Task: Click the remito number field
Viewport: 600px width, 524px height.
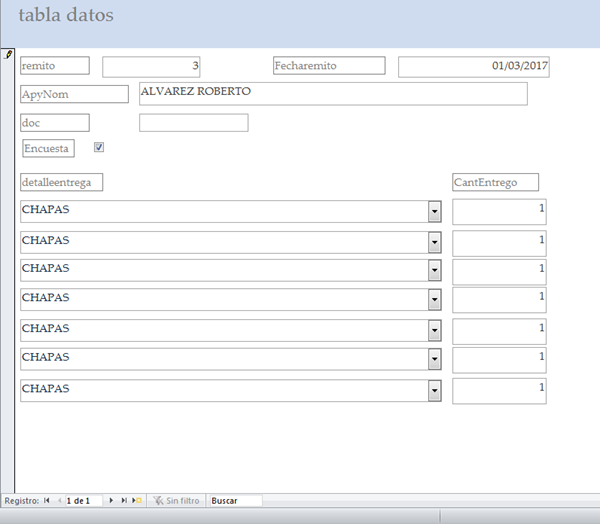Action: click(x=152, y=66)
